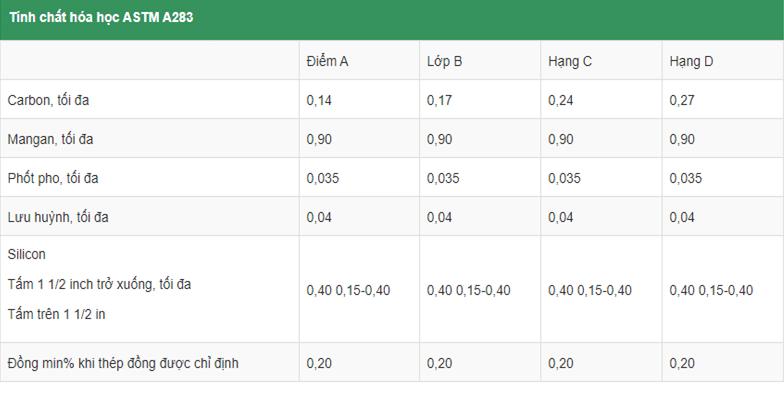
Task: Select the Hạng D column header
Action: [x=692, y=62]
